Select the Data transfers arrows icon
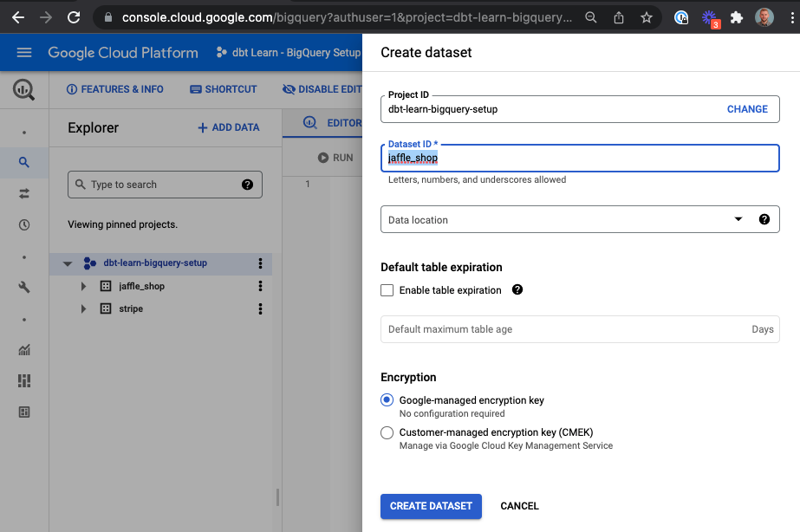The width and height of the screenshot is (800, 532). tap(23, 193)
